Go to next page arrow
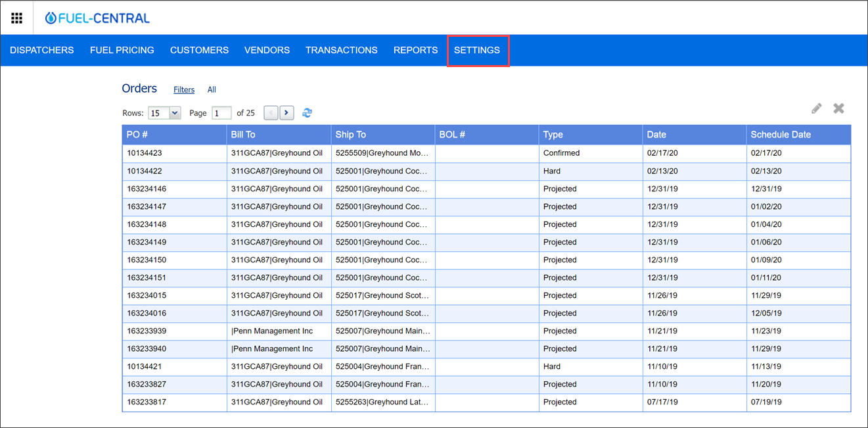 tap(286, 113)
